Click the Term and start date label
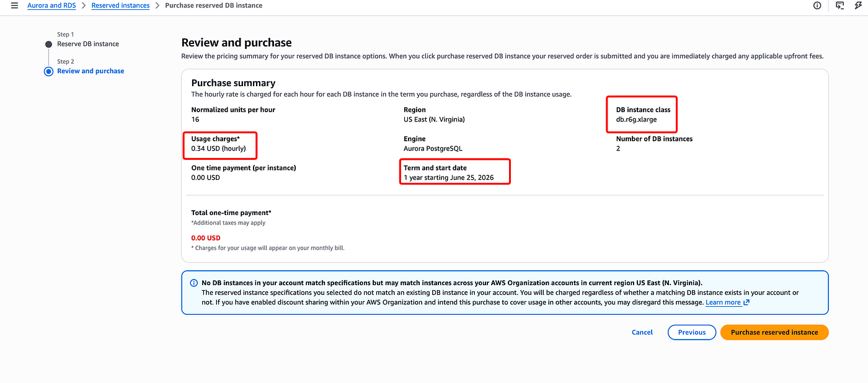This screenshot has height=383, width=868. click(435, 168)
